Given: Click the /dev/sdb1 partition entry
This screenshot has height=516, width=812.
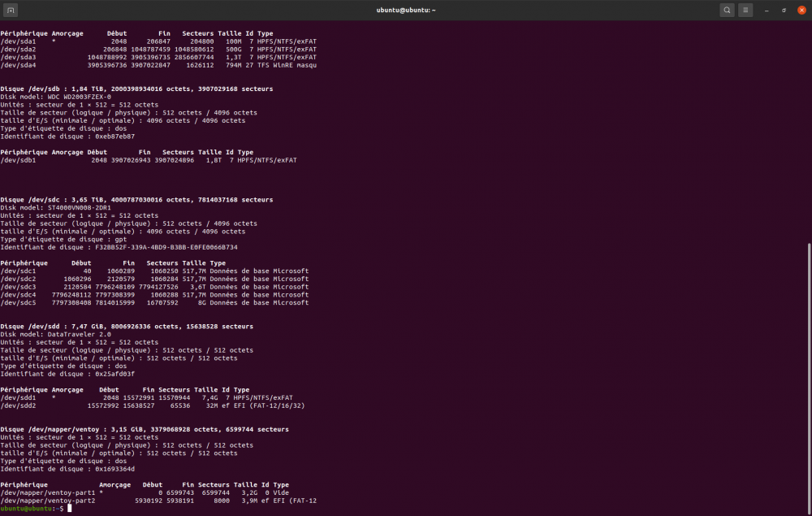Looking at the screenshot, I should coord(149,160).
